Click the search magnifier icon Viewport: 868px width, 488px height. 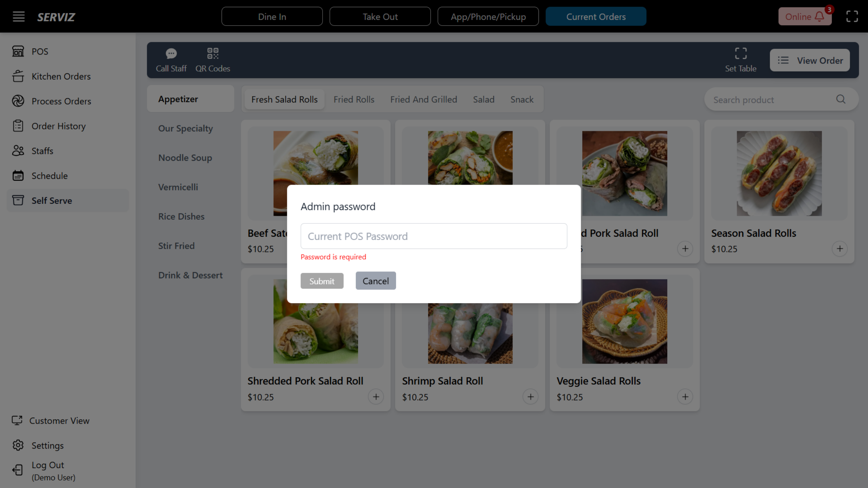click(841, 99)
